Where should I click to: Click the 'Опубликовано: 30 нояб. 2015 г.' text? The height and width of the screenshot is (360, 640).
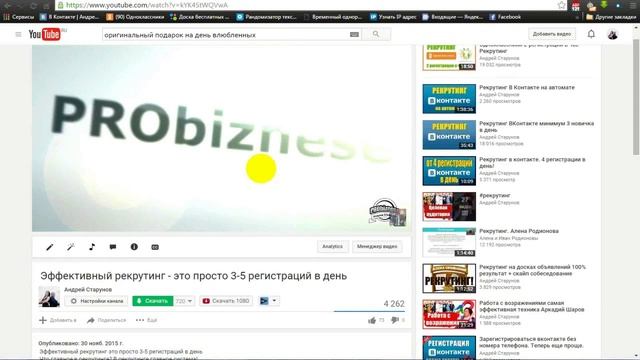point(80,343)
